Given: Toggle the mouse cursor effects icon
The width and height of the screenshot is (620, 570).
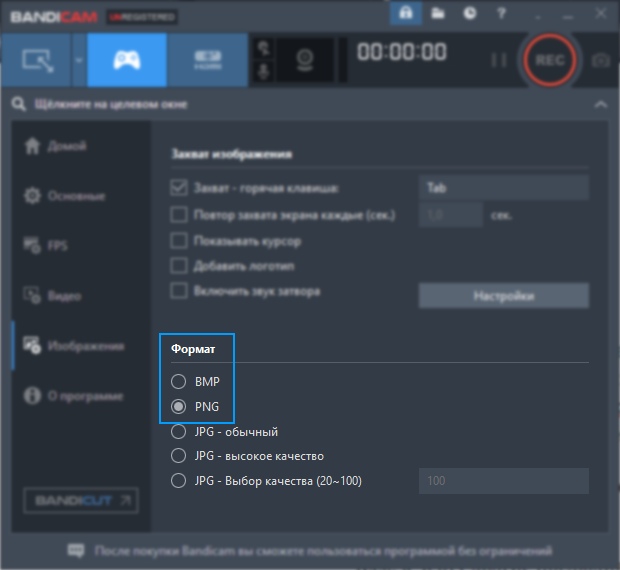Looking at the screenshot, I should tap(263, 49).
